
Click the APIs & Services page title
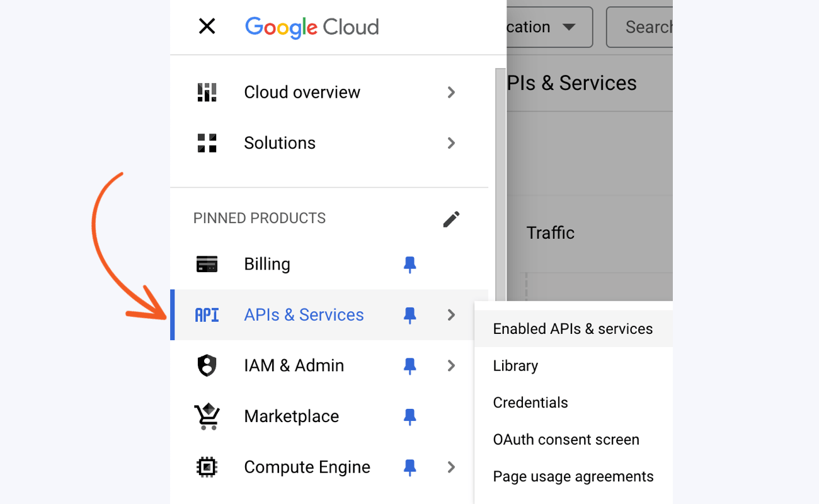click(572, 83)
